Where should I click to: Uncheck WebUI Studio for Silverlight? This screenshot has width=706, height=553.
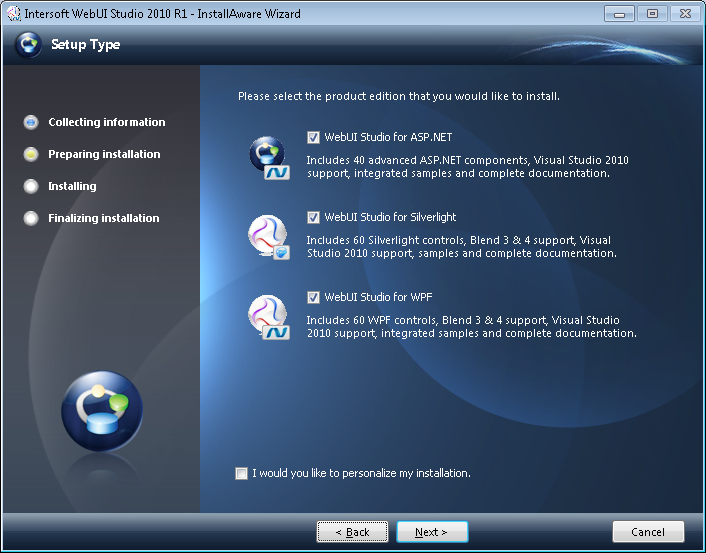click(x=314, y=217)
